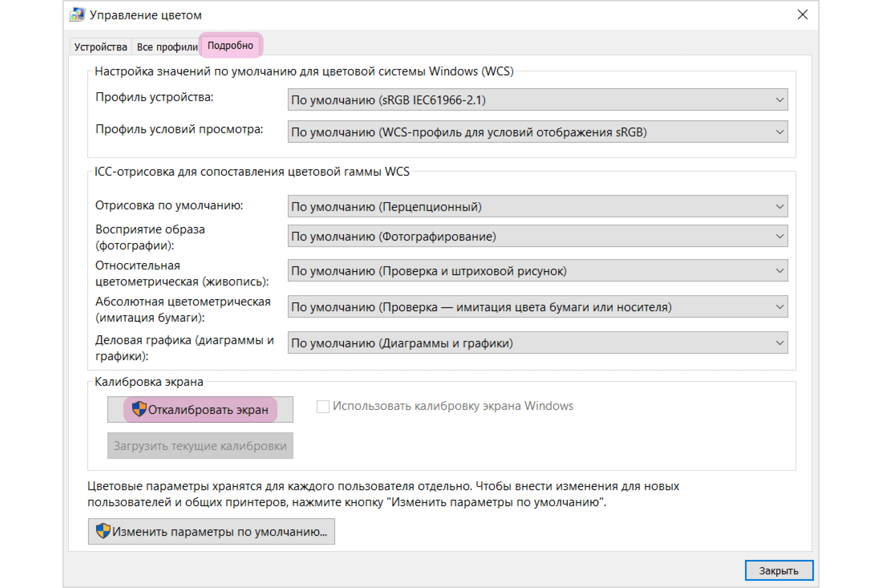
Task: Click the window title Управление цветом
Action: pos(146,15)
